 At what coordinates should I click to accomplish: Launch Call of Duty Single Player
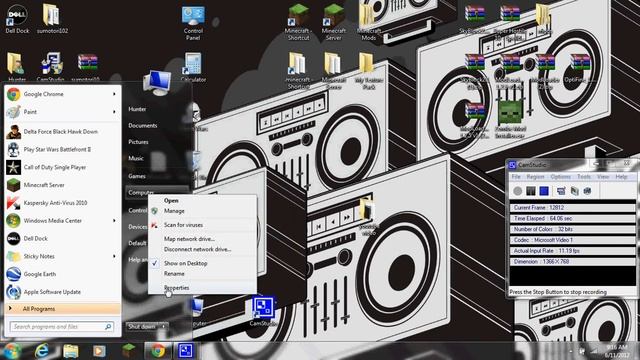pos(62,167)
